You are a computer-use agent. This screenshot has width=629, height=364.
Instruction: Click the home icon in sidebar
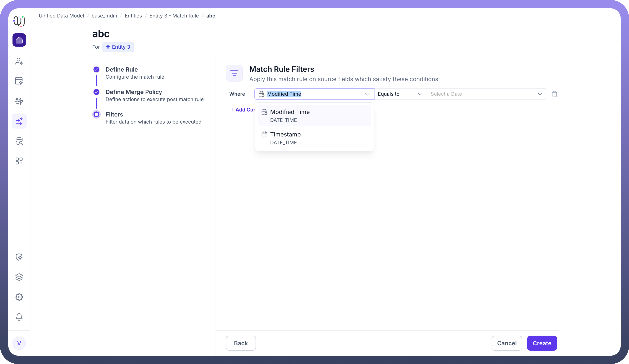(x=19, y=40)
